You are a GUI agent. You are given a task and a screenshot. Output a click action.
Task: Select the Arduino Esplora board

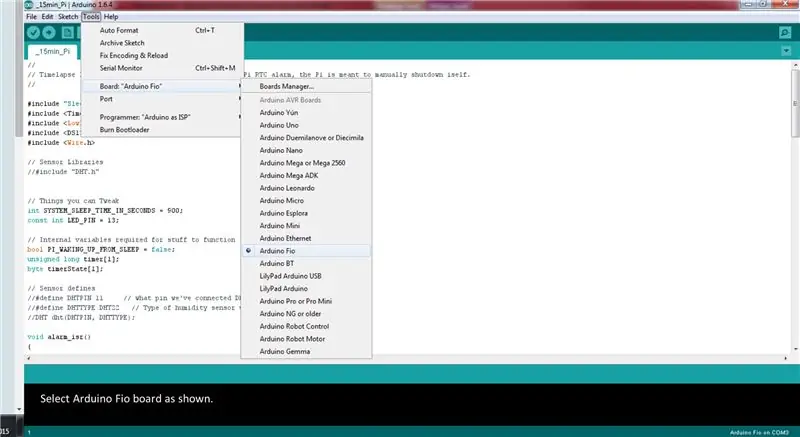coord(306,213)
